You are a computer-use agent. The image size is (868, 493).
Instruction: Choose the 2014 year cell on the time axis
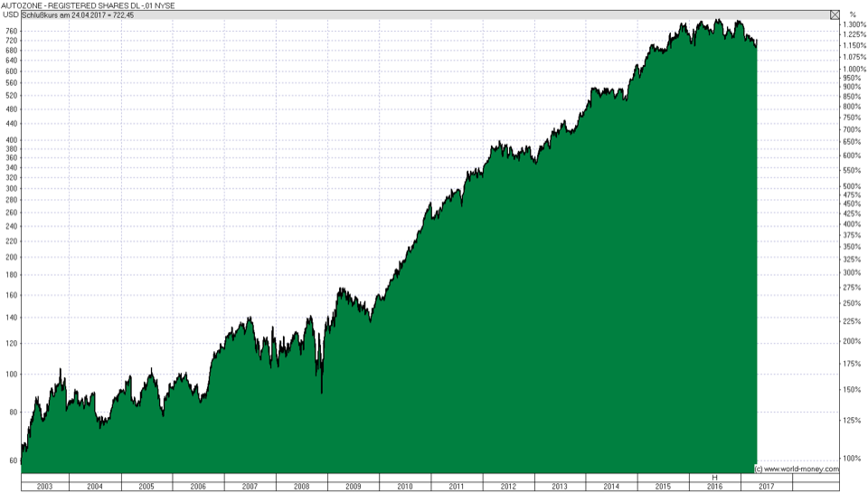pyautogui.click(x=612, y=487)
